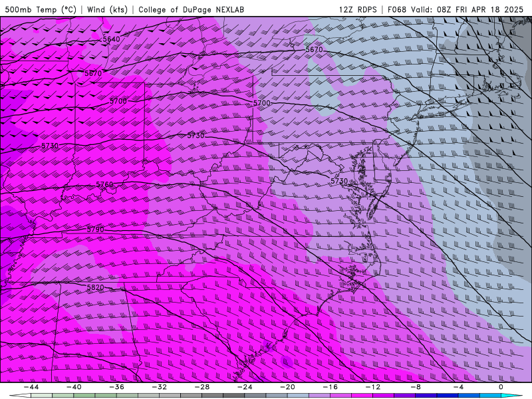
Task: Click the -20 value on temperature scale
Action: coord(288,387)
